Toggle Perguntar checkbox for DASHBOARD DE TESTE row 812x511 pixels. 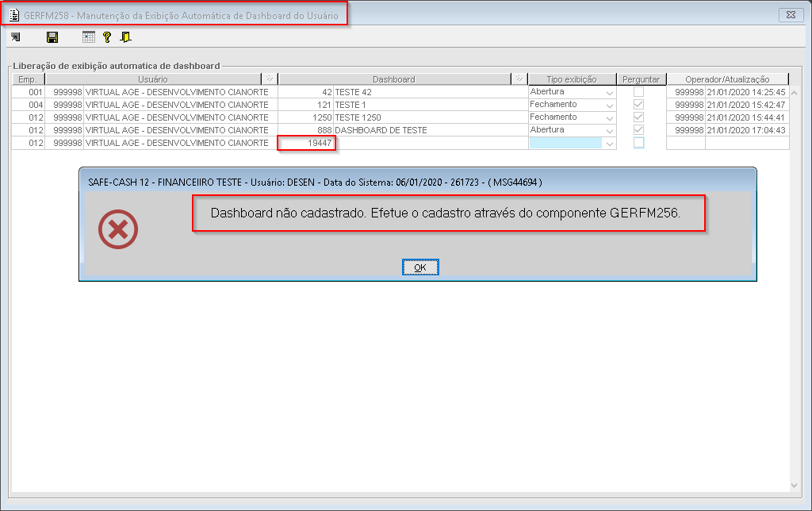click(x=639, y=129)
